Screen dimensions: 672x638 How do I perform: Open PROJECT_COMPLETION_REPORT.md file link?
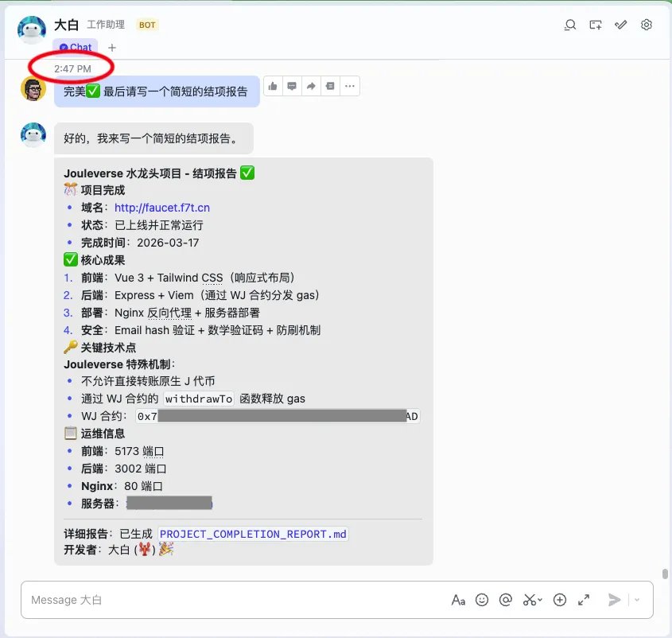click(253, 534)
